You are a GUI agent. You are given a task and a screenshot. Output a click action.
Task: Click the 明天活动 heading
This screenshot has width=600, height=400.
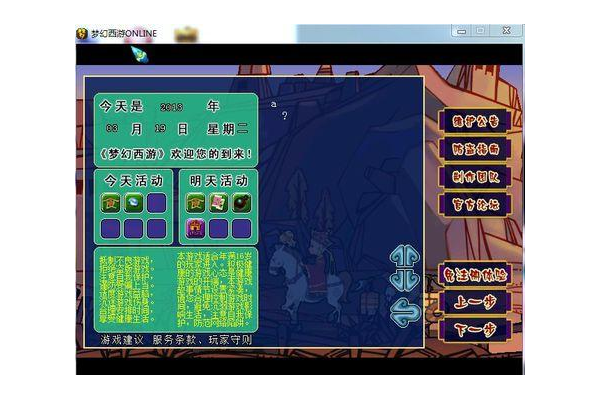click(218, 181)
